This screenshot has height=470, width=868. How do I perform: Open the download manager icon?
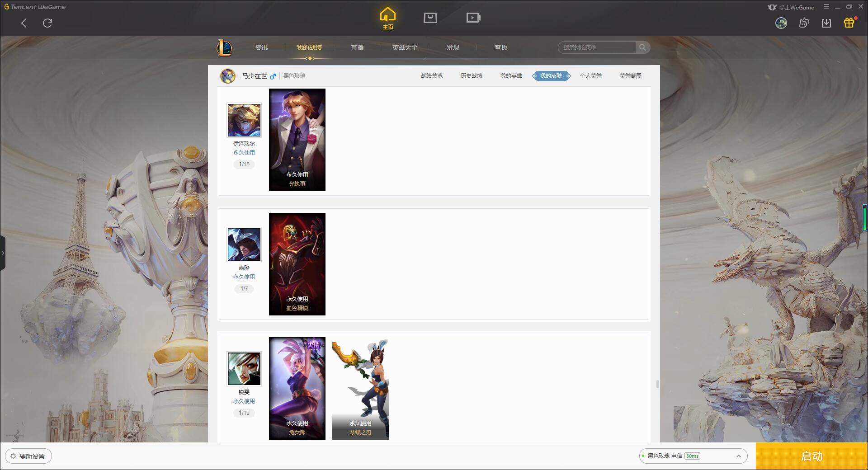point(826,23)
